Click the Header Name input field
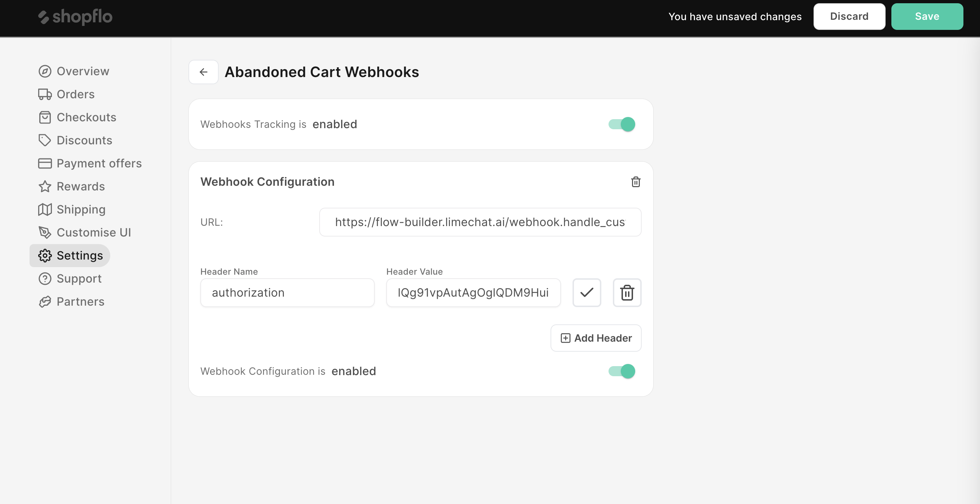This screenshot has width=980, height=504. (287, 293)
